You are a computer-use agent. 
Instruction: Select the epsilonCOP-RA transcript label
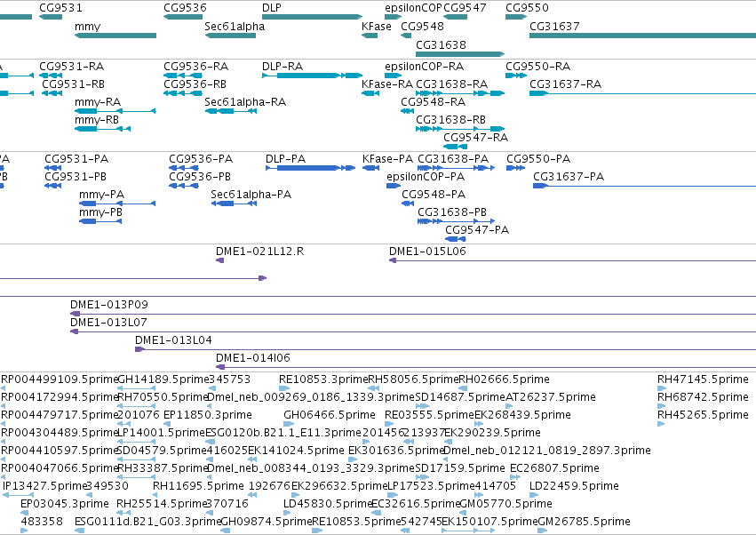click(x=425, y=66)
